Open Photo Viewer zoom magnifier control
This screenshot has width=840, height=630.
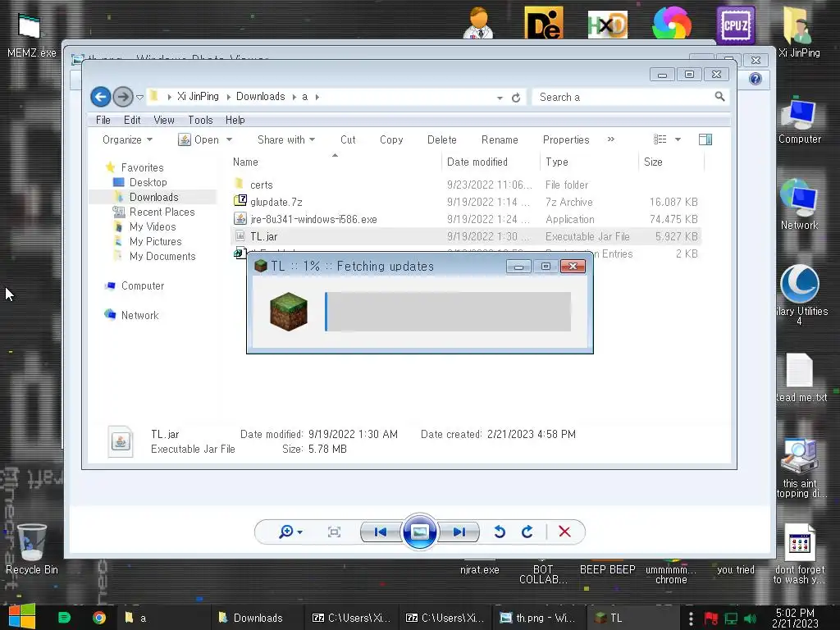tap(290, 532)
